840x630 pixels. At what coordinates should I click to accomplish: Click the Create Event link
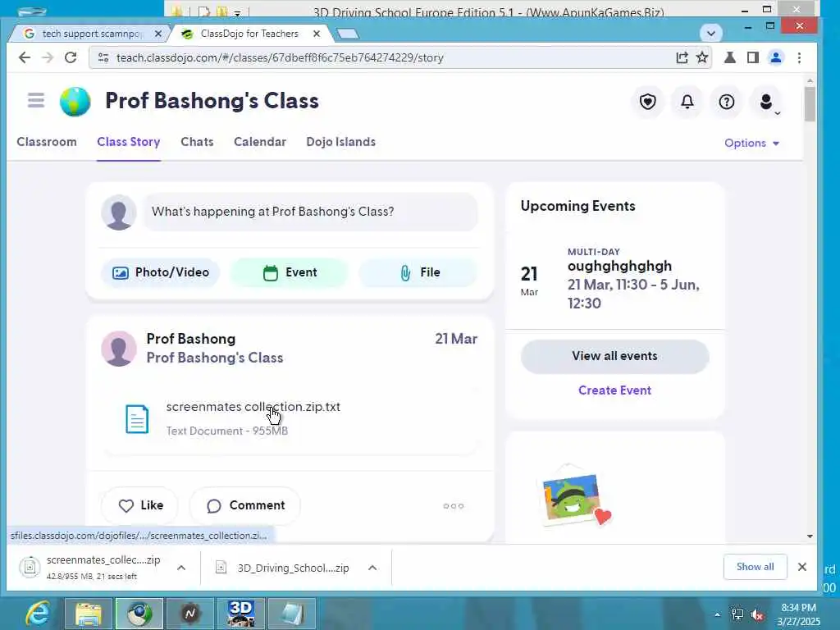tap(615, 390)
